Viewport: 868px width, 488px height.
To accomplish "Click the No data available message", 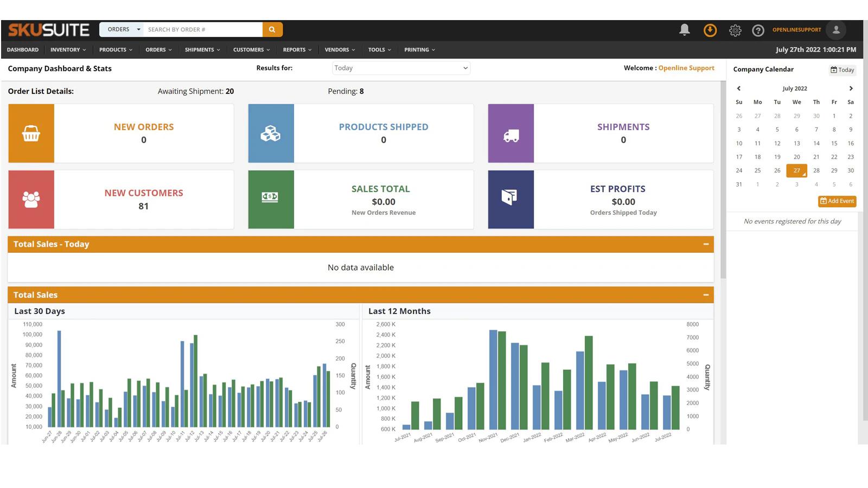I will coord(361,267).
